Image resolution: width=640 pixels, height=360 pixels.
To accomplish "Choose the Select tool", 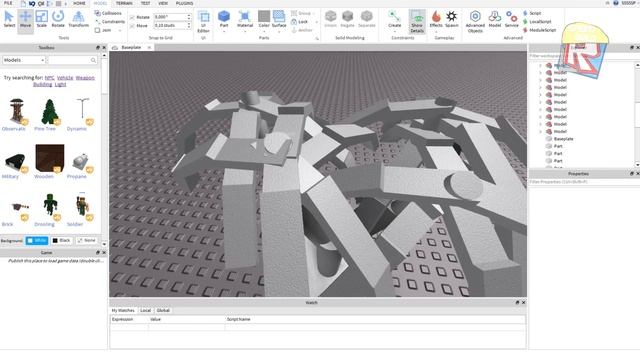I will point(9,19).
